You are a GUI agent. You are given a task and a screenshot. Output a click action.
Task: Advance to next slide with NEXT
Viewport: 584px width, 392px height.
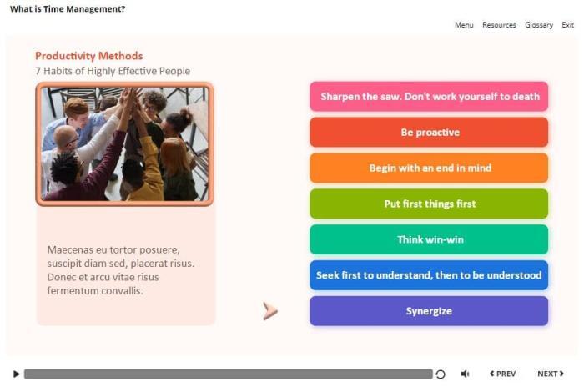[550, 374]
